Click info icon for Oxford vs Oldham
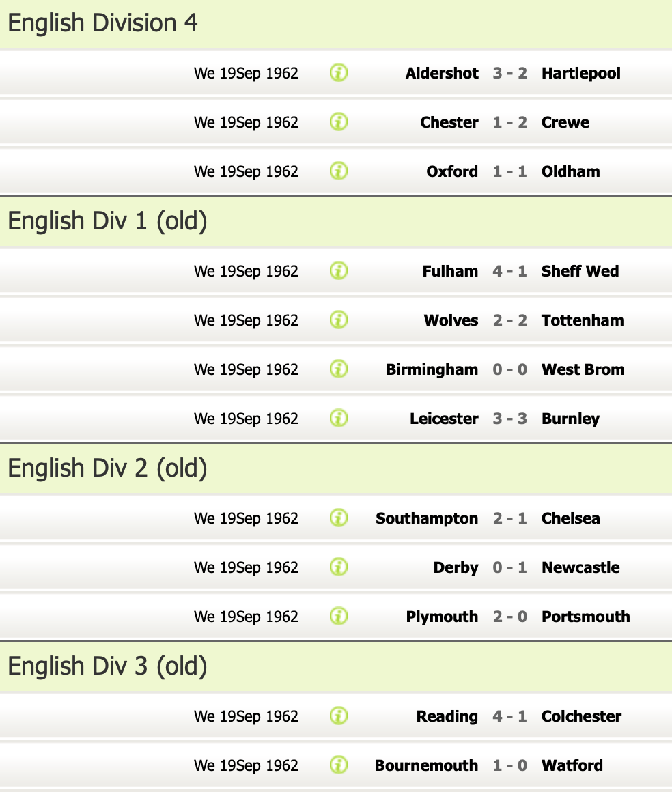The image size is (672, 792). pos(339,171)
